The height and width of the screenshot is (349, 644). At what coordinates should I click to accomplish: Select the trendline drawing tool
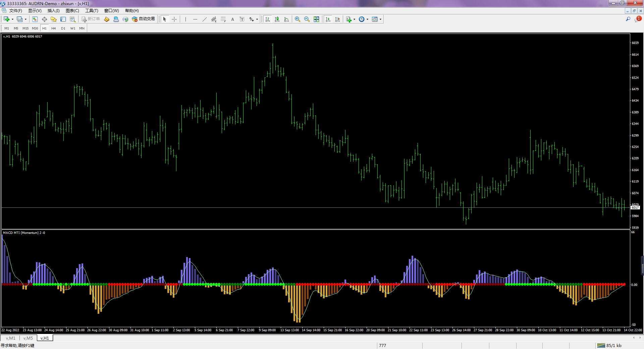(x=204, y=19)
